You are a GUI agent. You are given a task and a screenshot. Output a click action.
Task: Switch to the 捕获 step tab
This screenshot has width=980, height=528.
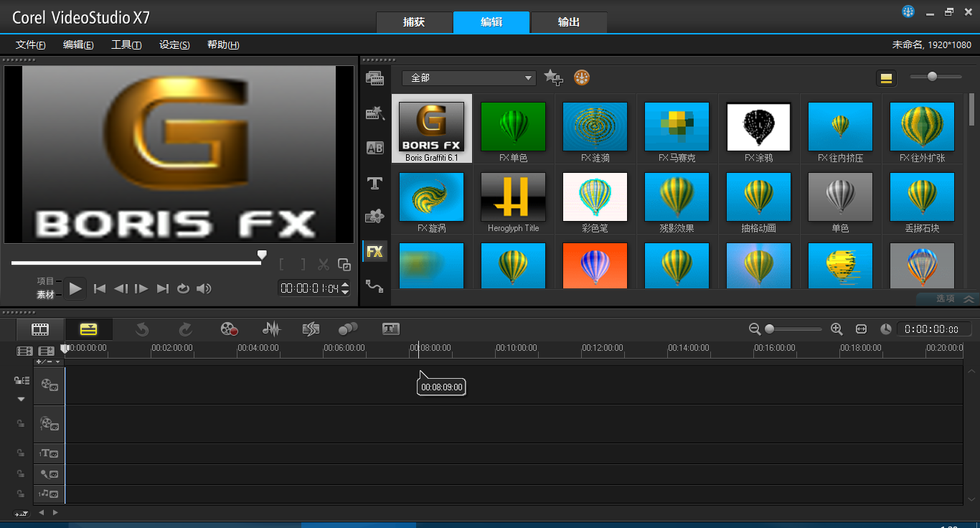pos(414,22)
